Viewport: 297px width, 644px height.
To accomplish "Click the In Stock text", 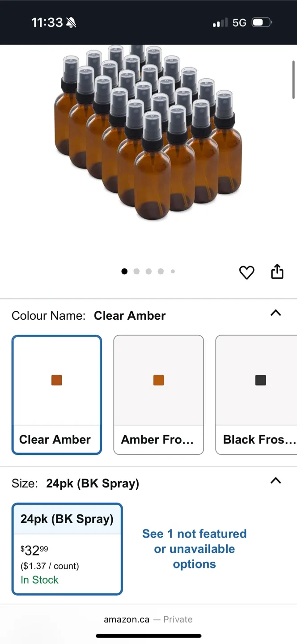I will click(39, 580).
